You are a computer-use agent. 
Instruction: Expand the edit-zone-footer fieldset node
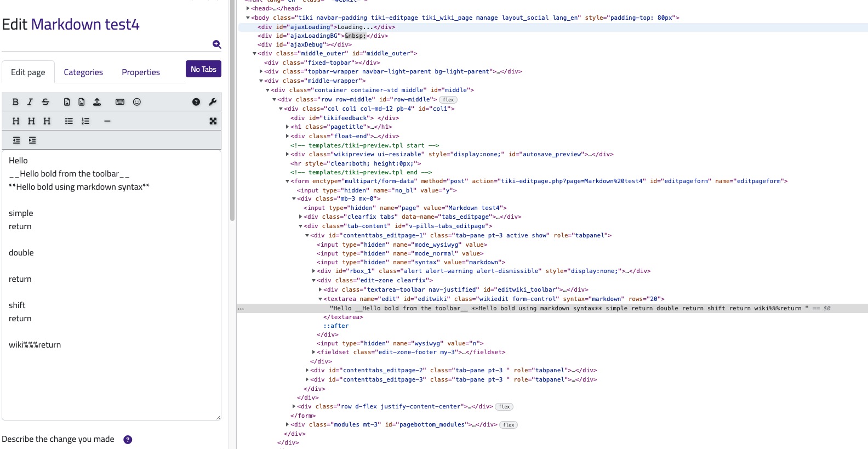click(313, 352)
